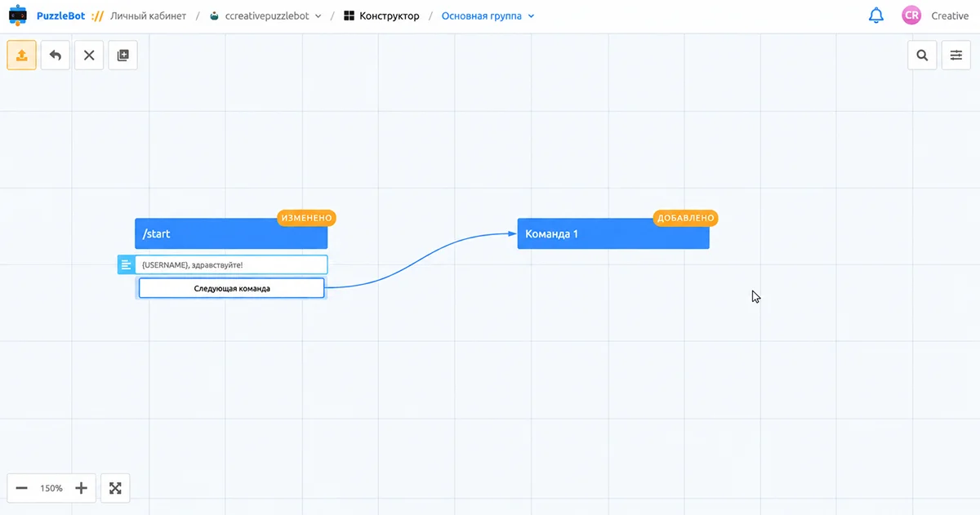980x515 pixels.
Task: Open Личный кабинет breadcrumb link
Action: coord(148,16)
